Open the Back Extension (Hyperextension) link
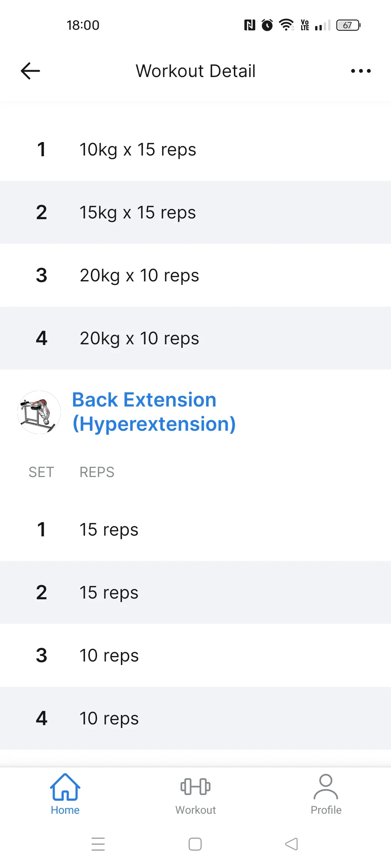The height and width of the screenshot is (868, 391). tap(154, 412)
